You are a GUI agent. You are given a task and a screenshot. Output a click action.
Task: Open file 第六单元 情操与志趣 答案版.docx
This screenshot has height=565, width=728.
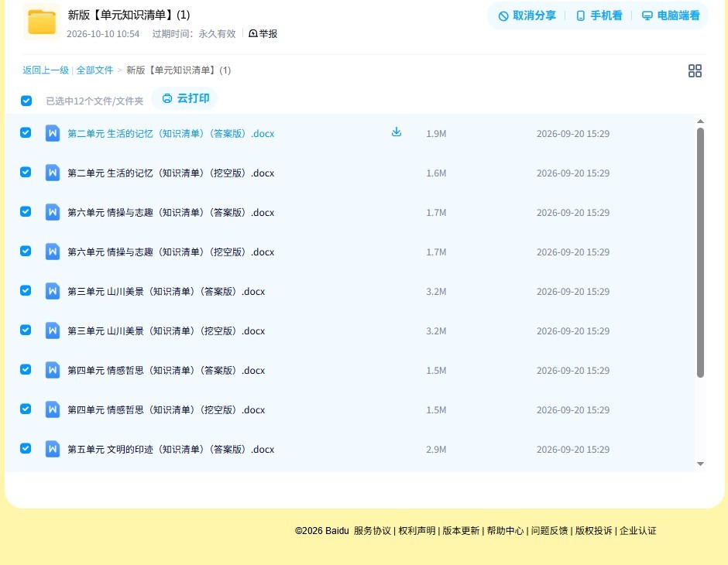[171, 212]
